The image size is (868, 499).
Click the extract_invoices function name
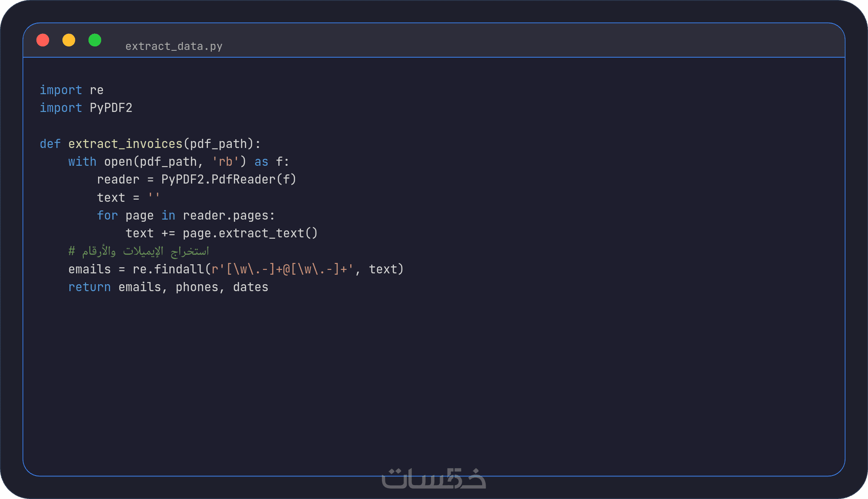[125, 144]
